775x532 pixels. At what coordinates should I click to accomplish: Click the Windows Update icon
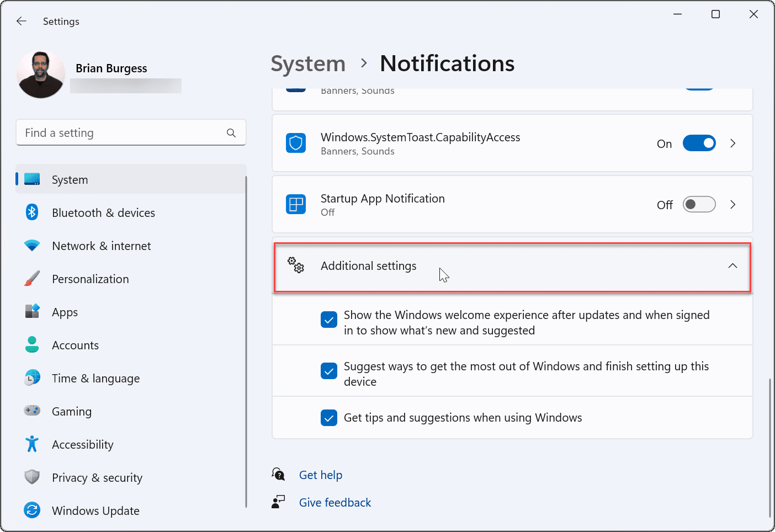click(x=31, y=510)
